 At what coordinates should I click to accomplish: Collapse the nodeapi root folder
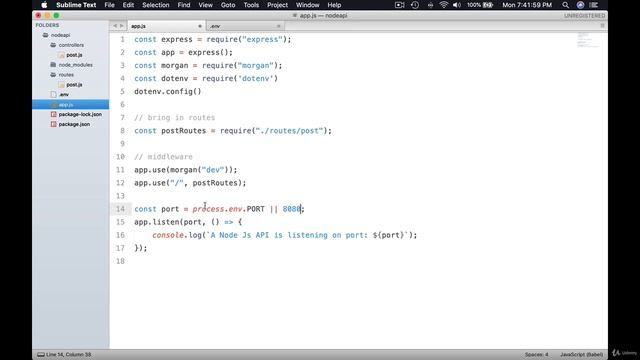(46, 35)
